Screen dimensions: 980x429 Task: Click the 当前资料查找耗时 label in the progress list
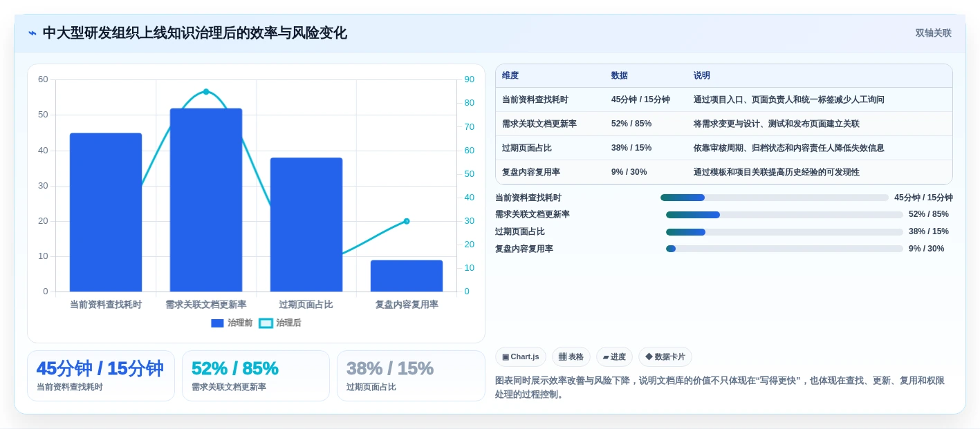coord(528,198)
